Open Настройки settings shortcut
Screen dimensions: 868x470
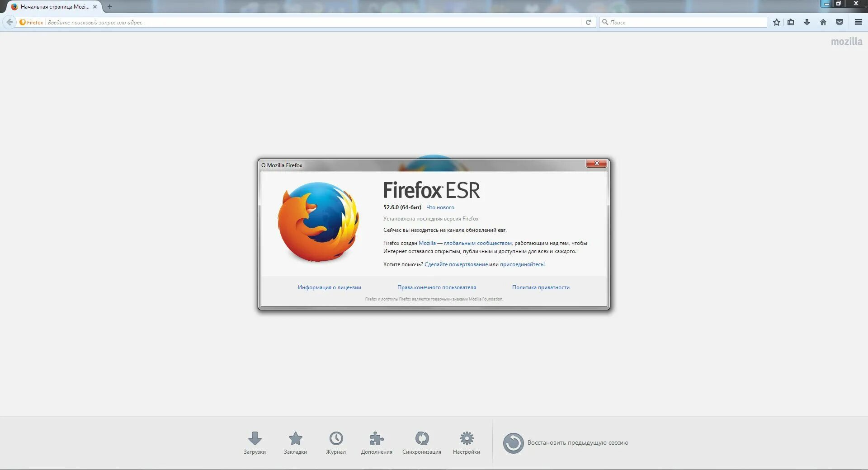tap(467, 443)
